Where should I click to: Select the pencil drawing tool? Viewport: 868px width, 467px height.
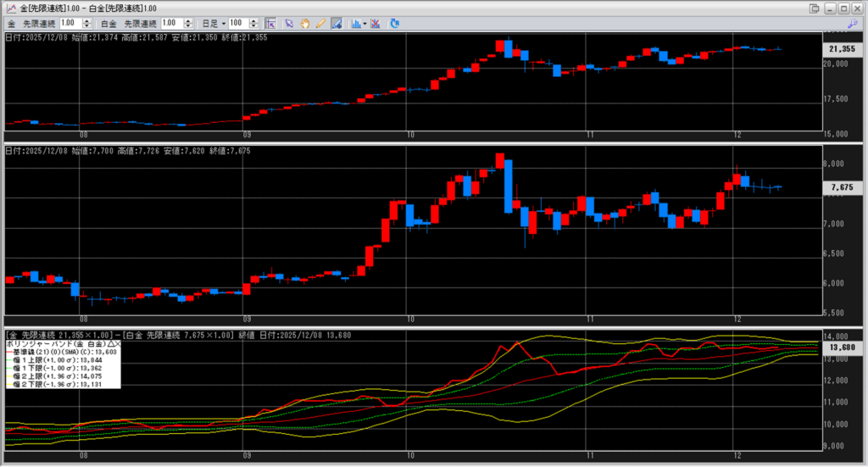point(320,23)
